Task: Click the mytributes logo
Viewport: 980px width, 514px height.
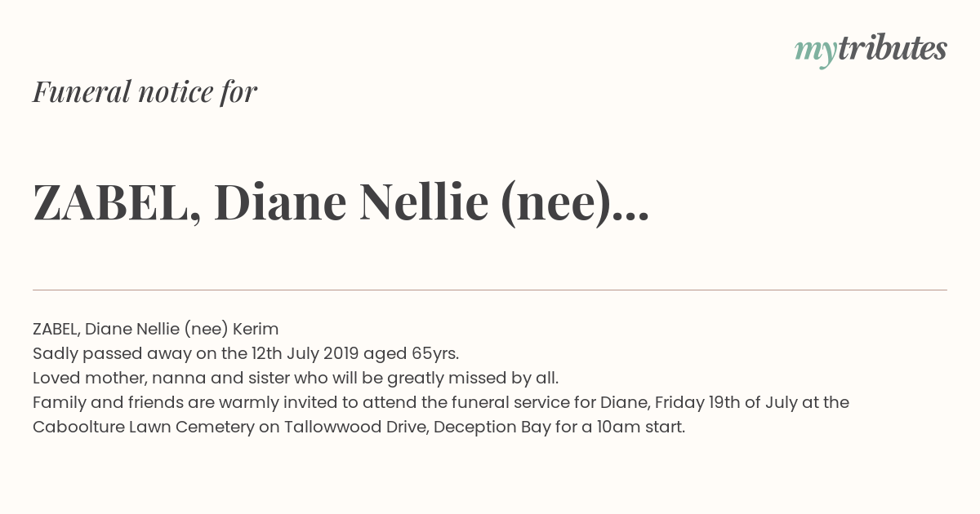Action: click(x=871, y=49)
